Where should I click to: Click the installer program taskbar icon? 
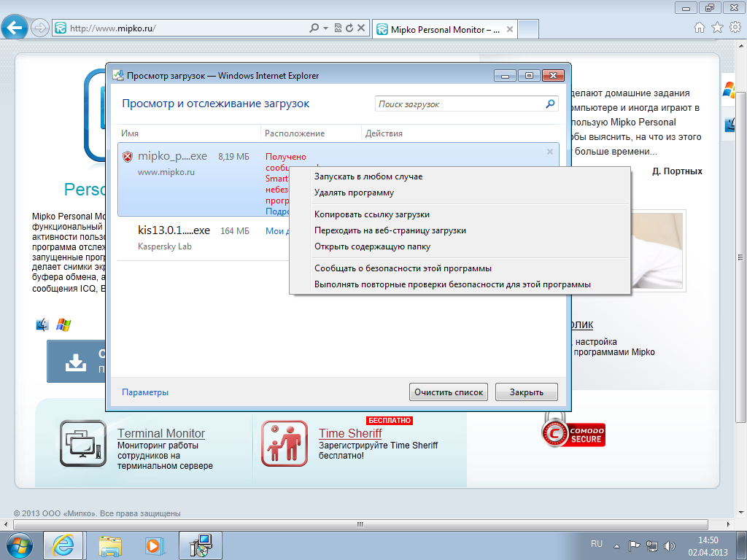[x=201, y=545]
